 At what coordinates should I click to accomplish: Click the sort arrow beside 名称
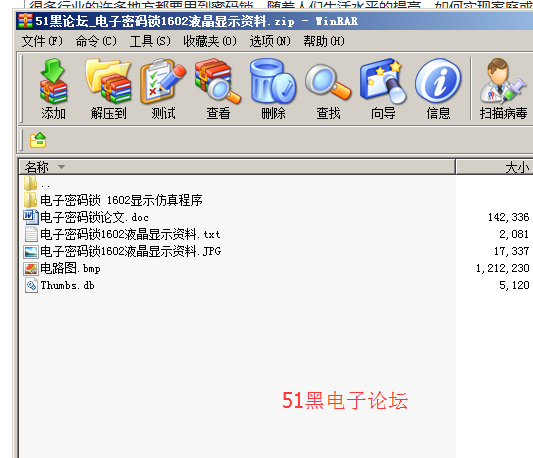[61, 167]
